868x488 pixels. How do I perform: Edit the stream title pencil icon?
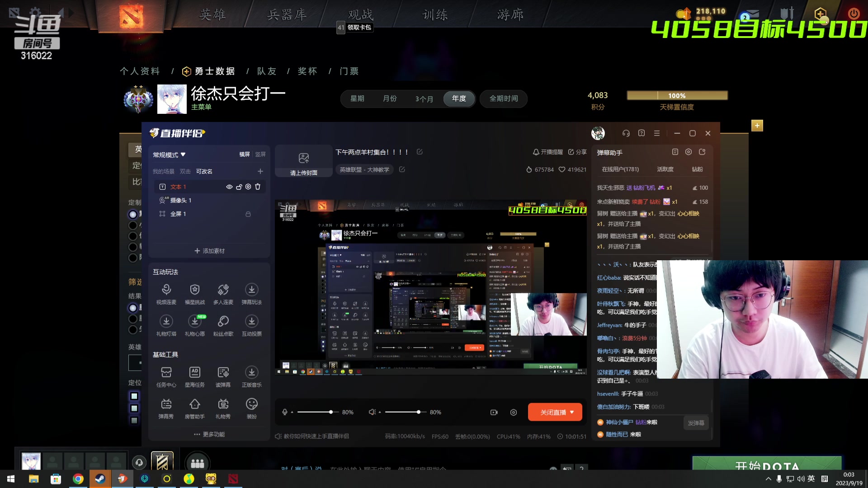pyautogui.click(x=420, y=152)
